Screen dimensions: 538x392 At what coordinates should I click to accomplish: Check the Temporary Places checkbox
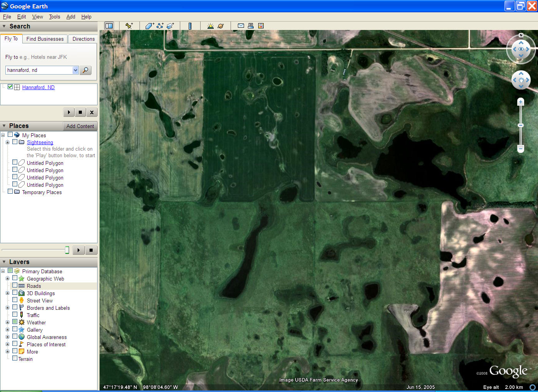[10, 192]
